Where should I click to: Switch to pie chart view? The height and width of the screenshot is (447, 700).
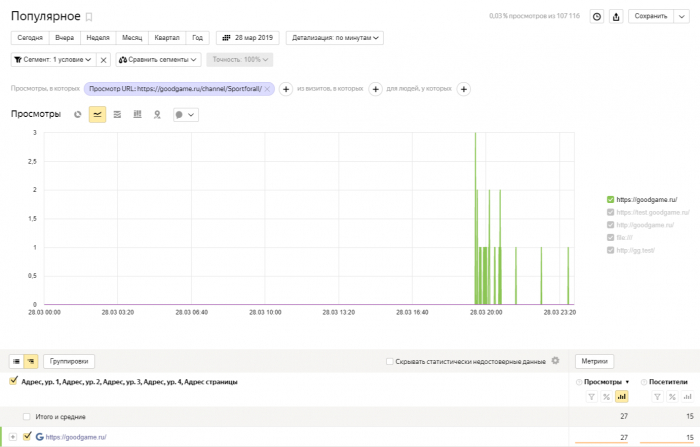78,114
